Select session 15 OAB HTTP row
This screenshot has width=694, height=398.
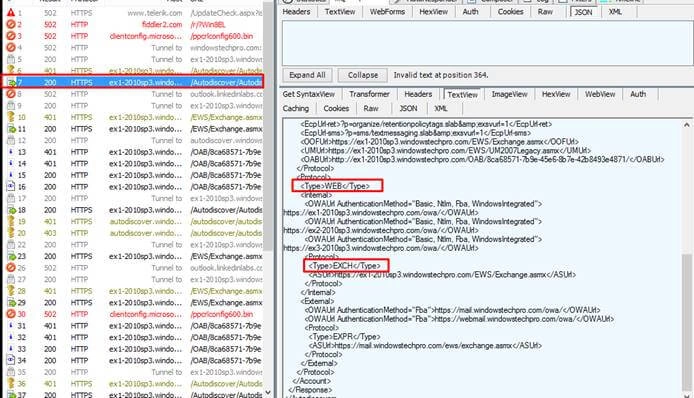pyautogui.click(x=134, y=175)
